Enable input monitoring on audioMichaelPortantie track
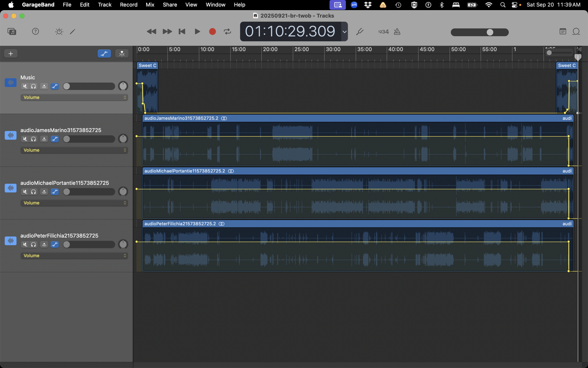588x368 pixels. [44, 192]
